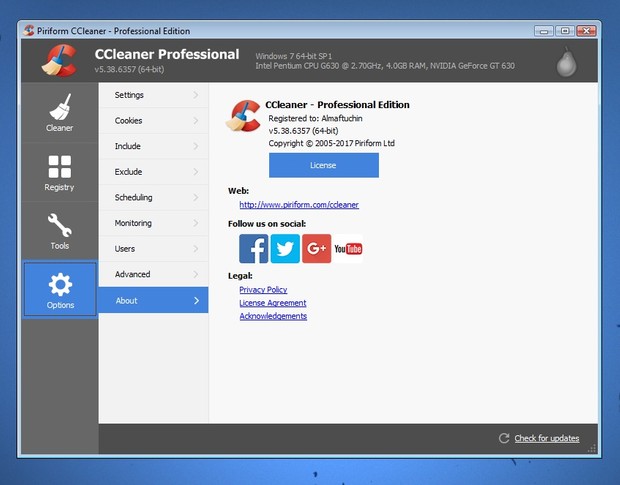The height and width of the screenshot is (485, 620).
Task: Click the chevron next to Settings
Action: (x=196, y=95)
